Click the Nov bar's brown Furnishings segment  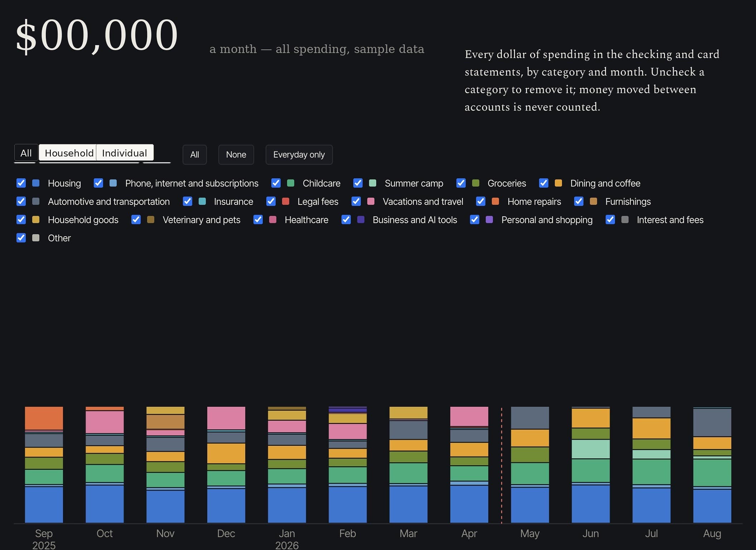165,422
